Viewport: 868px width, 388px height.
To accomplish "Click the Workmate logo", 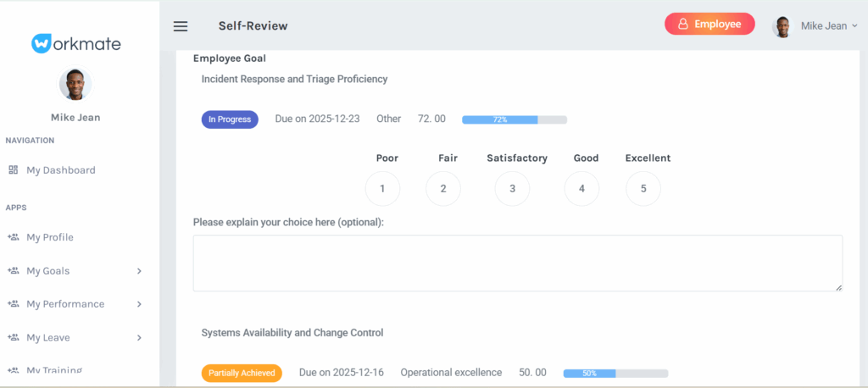I will coord(76,43).
